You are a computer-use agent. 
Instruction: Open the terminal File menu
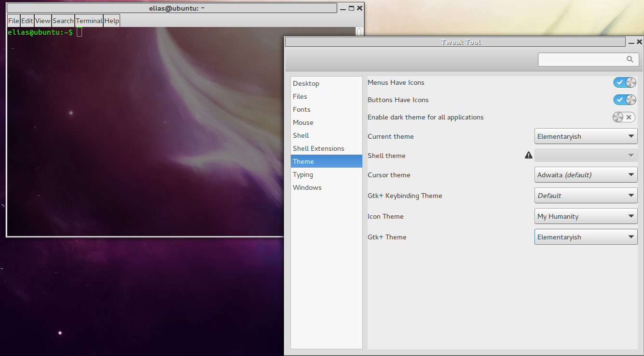pos(14,21)
